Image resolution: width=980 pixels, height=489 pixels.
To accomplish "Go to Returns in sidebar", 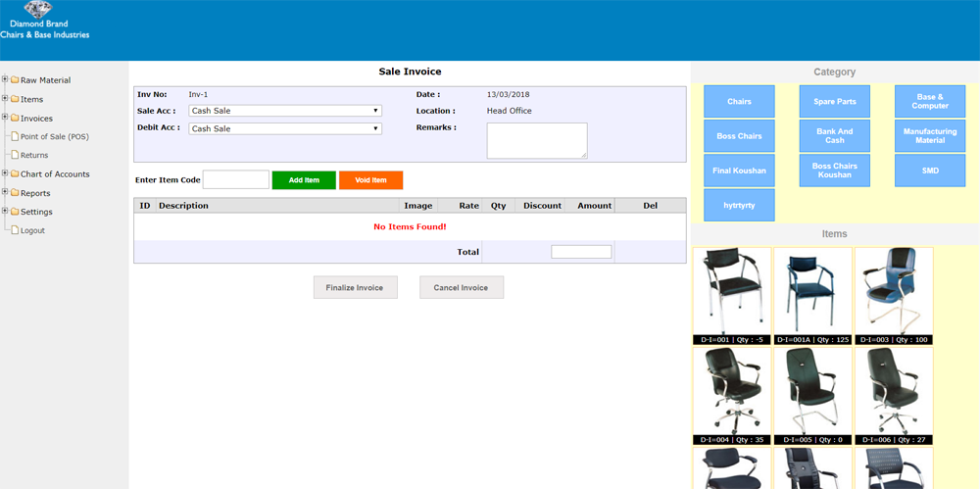I will click(x=34, y=155).
